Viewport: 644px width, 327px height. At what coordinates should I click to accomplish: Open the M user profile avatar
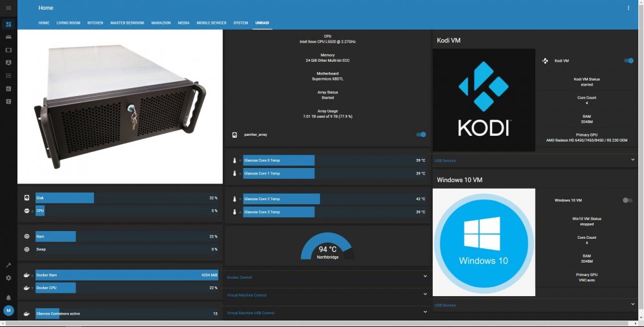(8, 311)
